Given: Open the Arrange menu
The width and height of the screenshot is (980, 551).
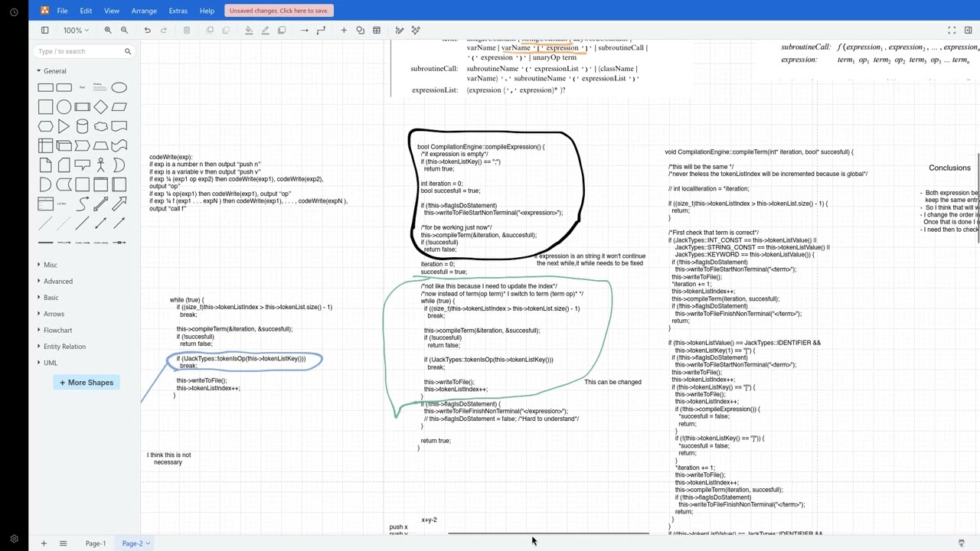Looking at the screenshot, I should (144, 11).
